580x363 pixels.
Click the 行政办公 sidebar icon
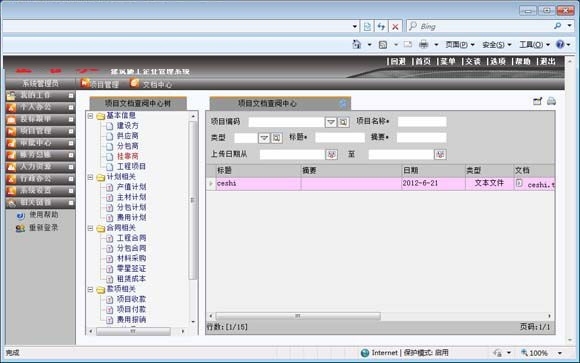click(x=11, y=179)
